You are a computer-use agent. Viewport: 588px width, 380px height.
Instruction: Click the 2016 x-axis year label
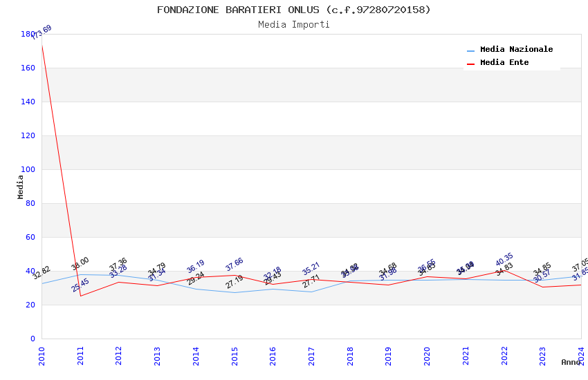point(273,356)
